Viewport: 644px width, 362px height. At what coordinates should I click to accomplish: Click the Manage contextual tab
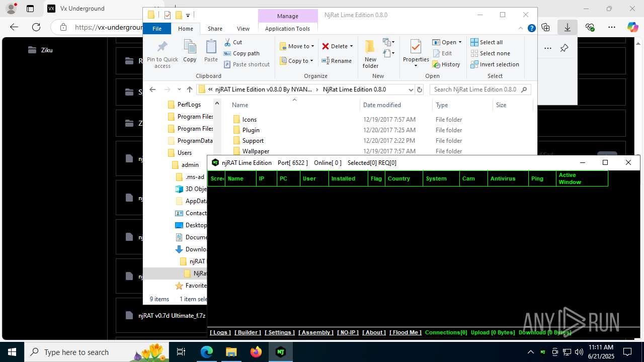pyautogui.click(x=288, y=16)
